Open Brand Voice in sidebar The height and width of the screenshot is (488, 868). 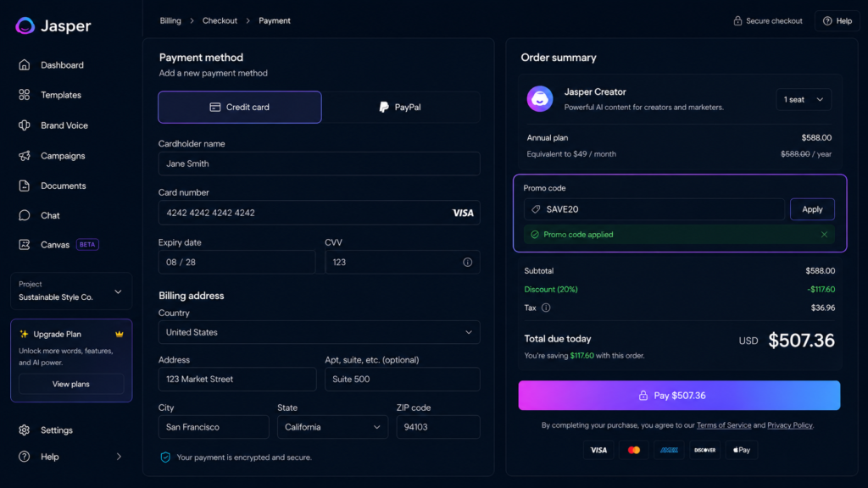coord(64,125)
